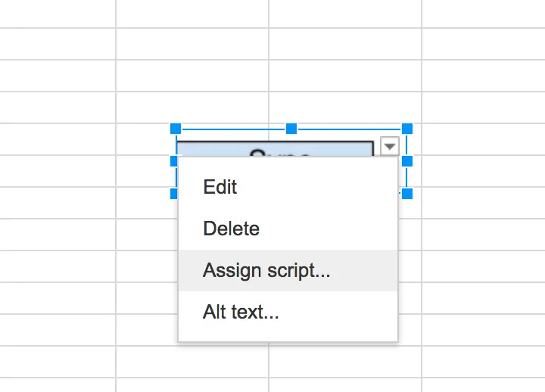Click the partly hidden left-middle resize handle
545x392 pixels.
[x=175, y=160]
